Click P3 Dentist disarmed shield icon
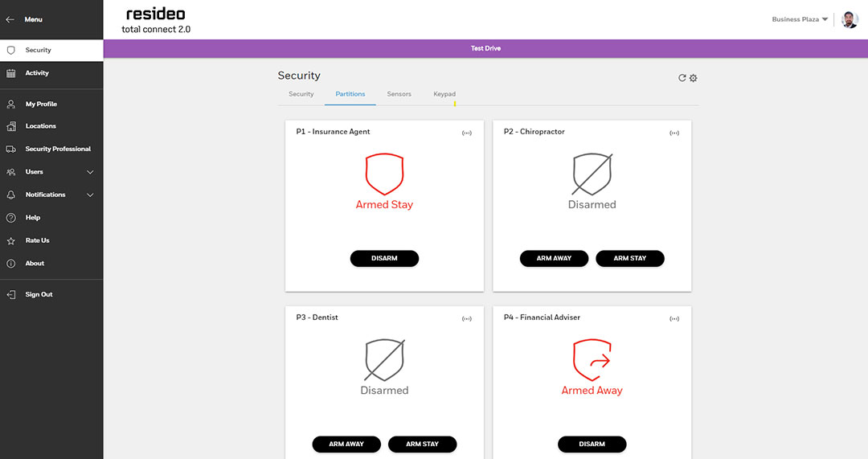 [x=384, y=360]
